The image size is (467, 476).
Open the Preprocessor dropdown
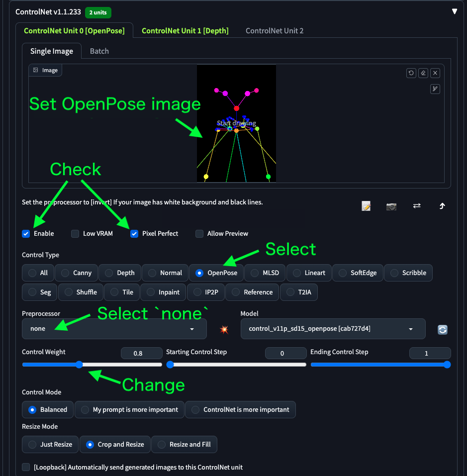[114, 329]
